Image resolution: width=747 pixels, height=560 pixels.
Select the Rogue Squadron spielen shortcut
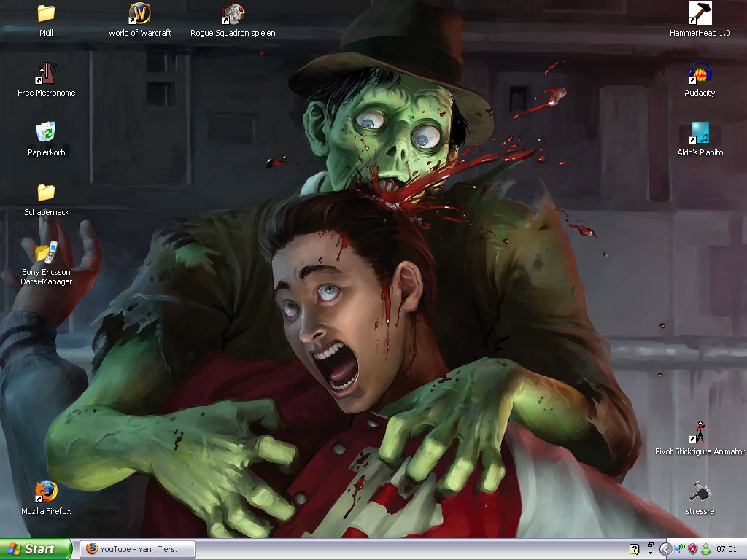pyautogui.click(x=233, y=13)
